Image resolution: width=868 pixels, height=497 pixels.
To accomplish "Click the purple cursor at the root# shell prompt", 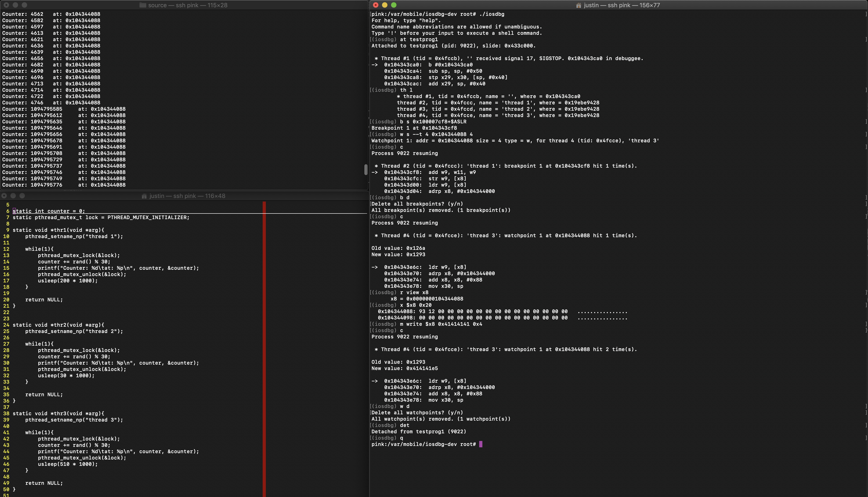I will (x=481, y=444).
